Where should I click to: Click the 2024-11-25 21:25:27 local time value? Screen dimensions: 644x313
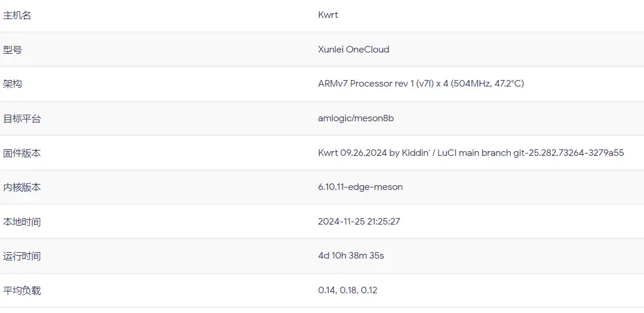click(x=359, y=222)
